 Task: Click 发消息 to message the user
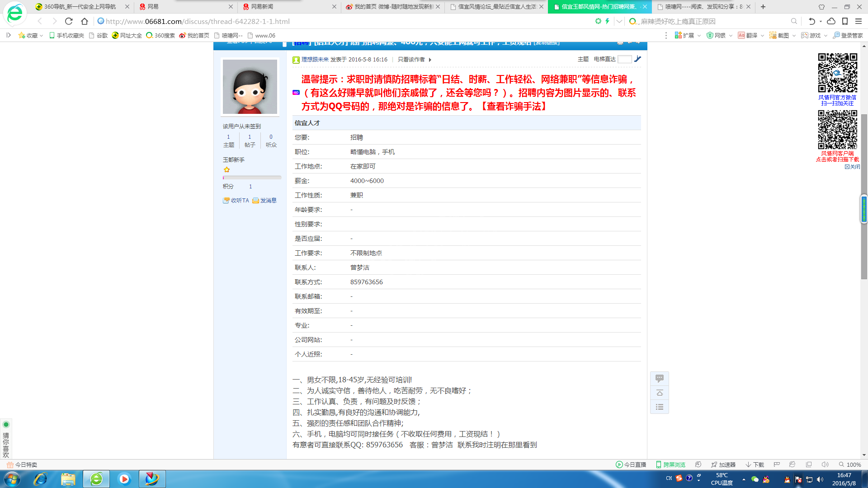(x=264, y=200)
